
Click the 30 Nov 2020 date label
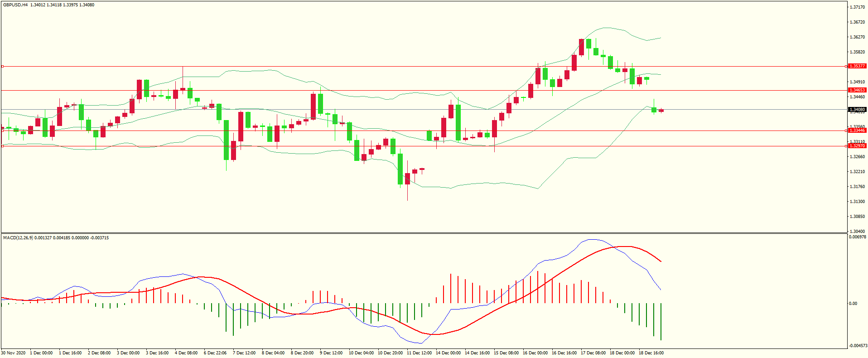[14, 353]
